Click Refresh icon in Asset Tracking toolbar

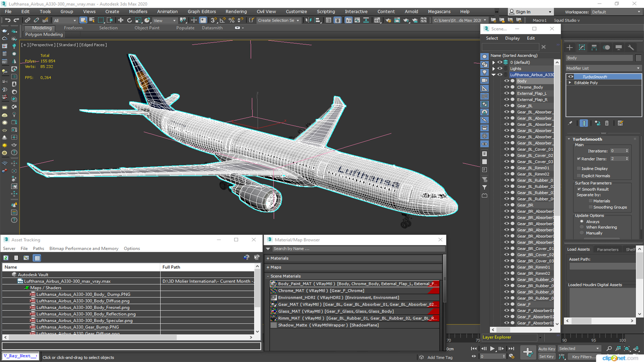6,258
